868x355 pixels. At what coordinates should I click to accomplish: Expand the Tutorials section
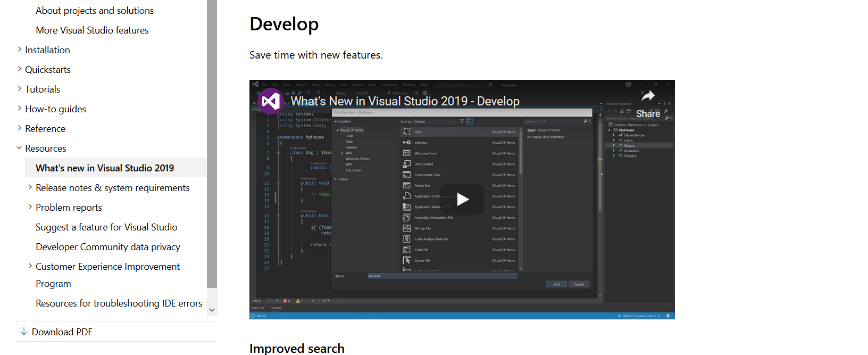20,89
